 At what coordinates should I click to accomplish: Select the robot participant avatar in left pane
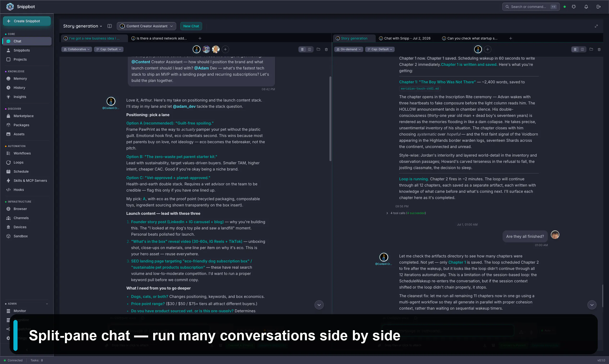point(206,49)
